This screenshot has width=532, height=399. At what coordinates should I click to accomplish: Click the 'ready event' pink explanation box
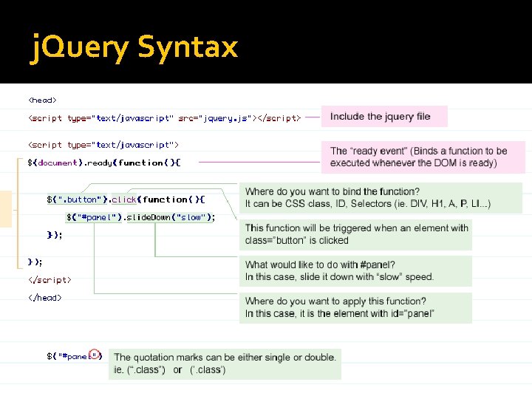423,157
